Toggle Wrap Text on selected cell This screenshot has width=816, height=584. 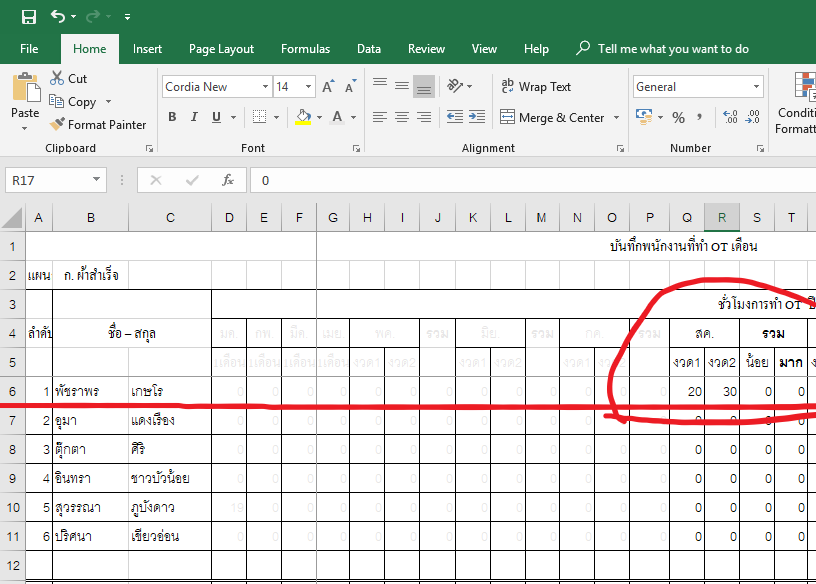point(535,87)
